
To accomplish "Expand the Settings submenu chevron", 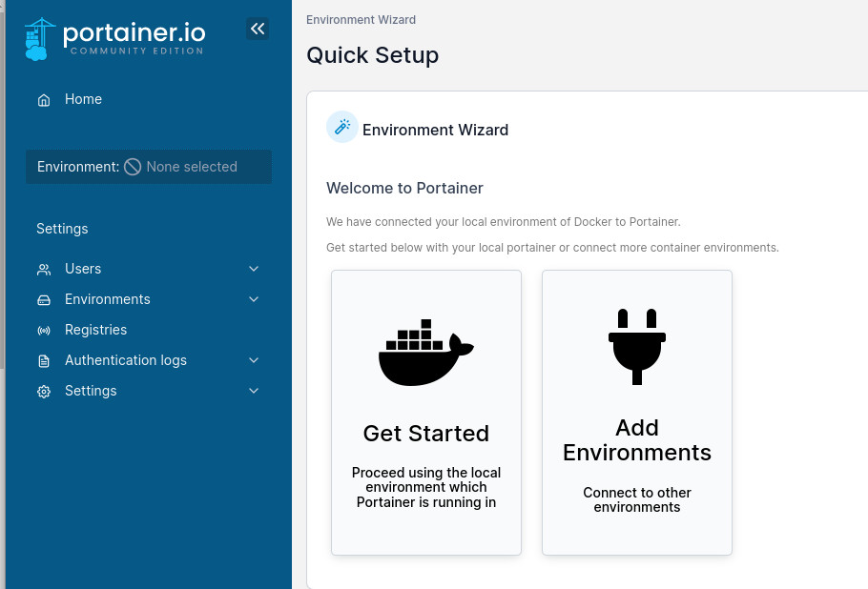I will [254, 391].
